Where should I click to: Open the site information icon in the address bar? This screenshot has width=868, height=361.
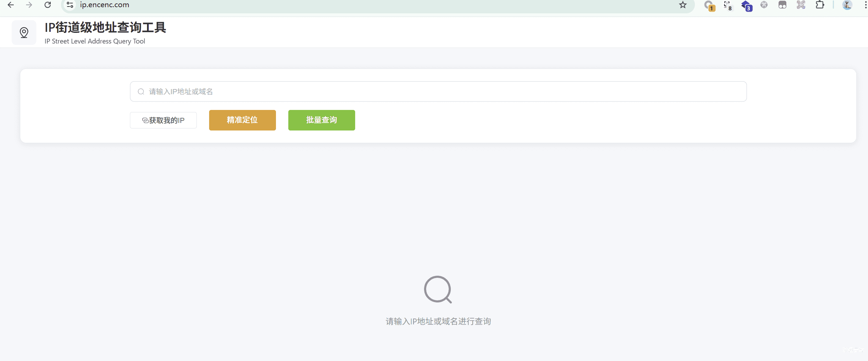pyautogui.click(x=70, y=5)
